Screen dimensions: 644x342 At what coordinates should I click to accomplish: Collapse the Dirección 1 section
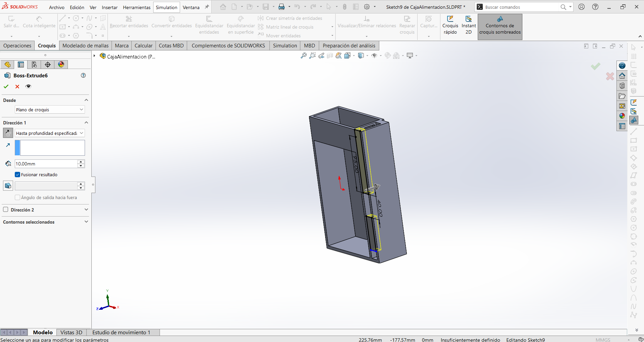pos(86,123)
